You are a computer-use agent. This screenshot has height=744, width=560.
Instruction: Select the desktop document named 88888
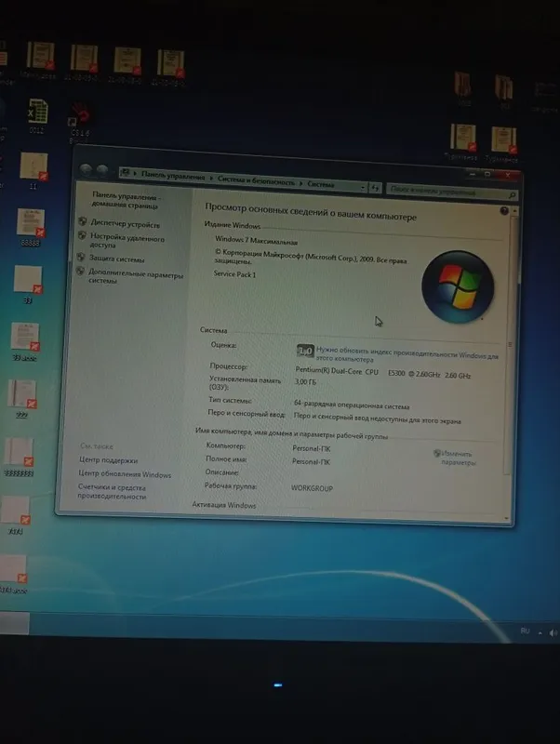31,227
